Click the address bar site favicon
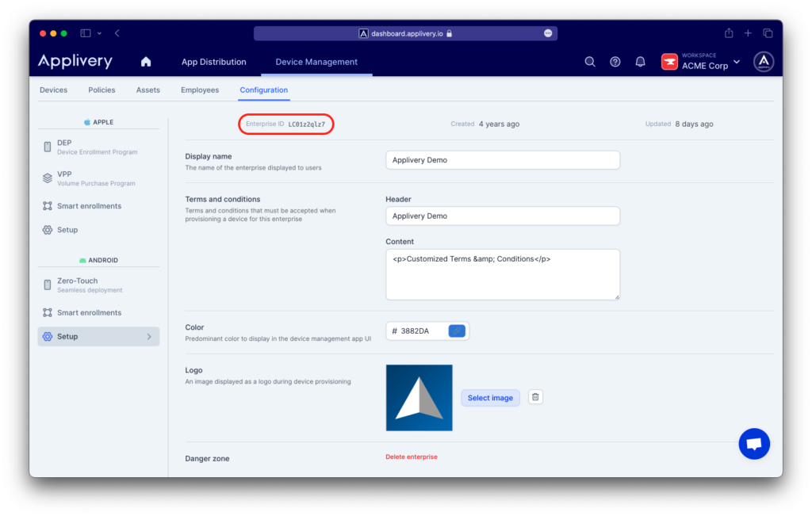812x516 pixels. (x=363, y=33)
